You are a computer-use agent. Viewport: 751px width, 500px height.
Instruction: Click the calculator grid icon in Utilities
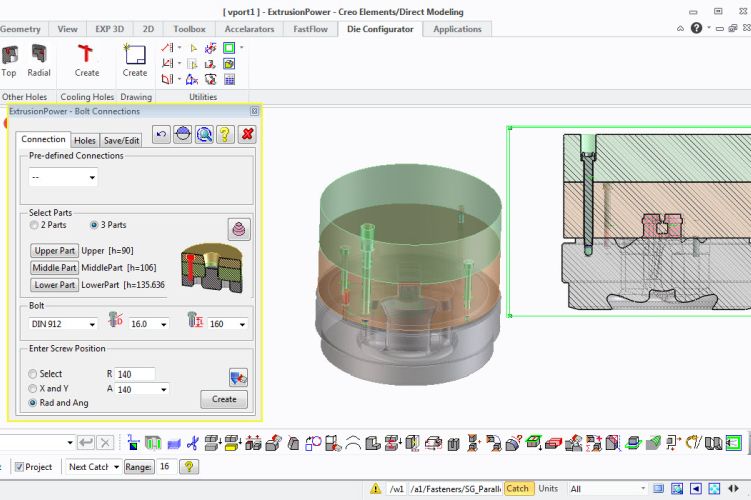(229, 80)
